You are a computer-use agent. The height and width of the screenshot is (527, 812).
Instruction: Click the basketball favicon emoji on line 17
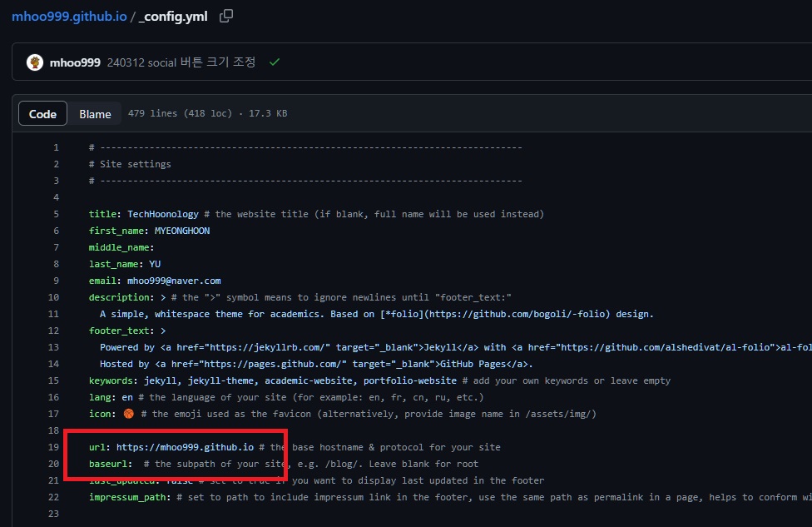pyautogui.click(x=128, y=414)
